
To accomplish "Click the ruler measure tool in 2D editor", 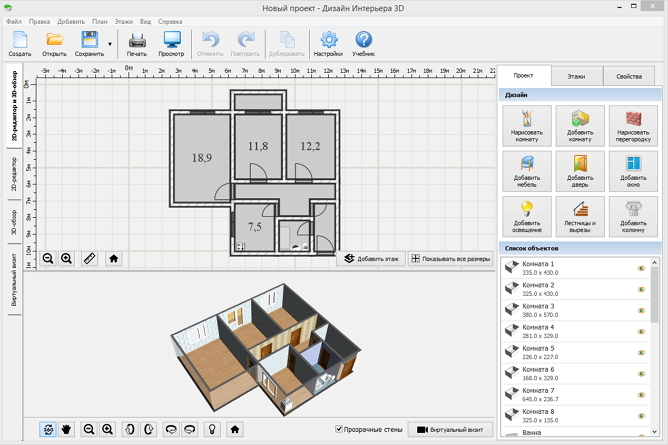I will [90, 258].
